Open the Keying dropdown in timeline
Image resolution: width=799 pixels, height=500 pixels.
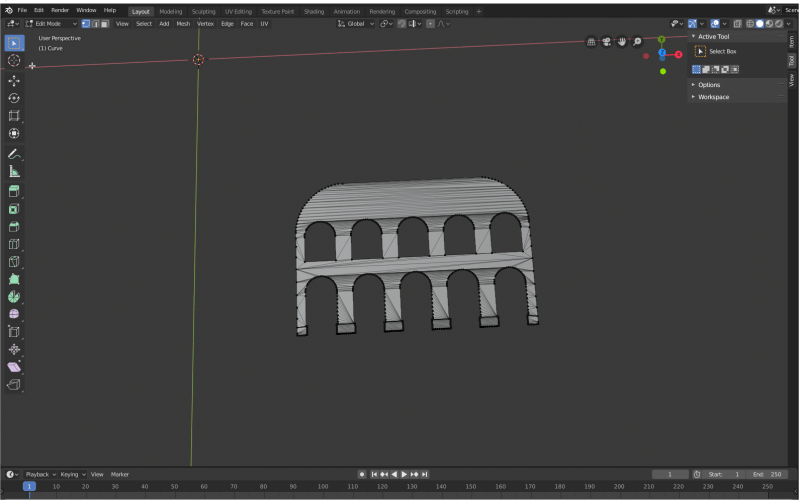coord(73,475)
